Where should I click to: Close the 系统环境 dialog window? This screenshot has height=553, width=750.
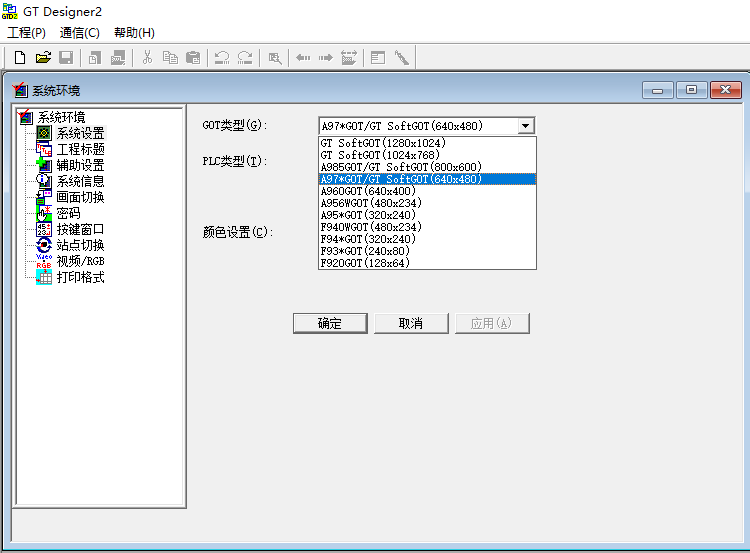tap(726, 90)
